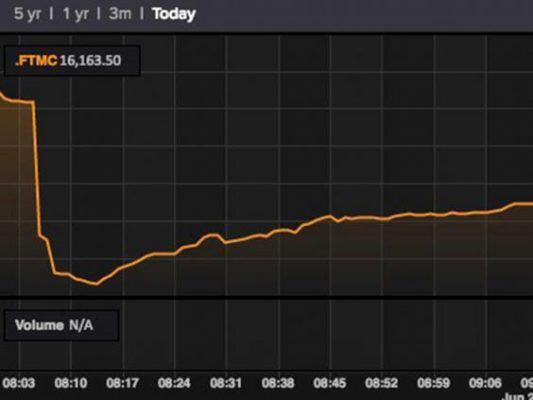Click the 08:38 time axis label

(x=278, y=383)
